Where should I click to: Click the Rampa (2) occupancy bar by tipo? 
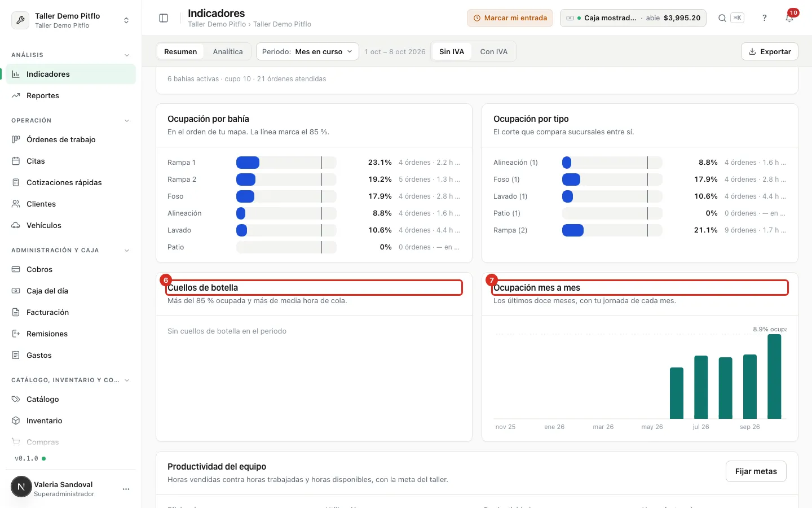tap(612, 230)
